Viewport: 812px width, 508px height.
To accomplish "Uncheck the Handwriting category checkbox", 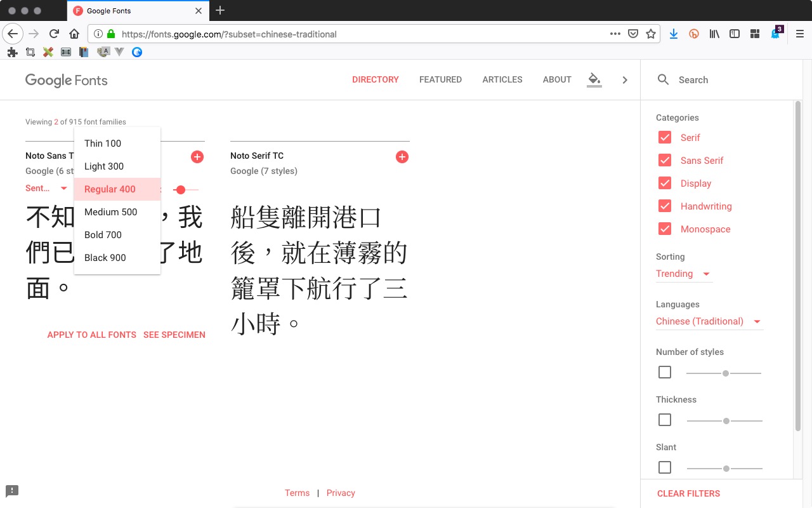I will tap(665, 206).
